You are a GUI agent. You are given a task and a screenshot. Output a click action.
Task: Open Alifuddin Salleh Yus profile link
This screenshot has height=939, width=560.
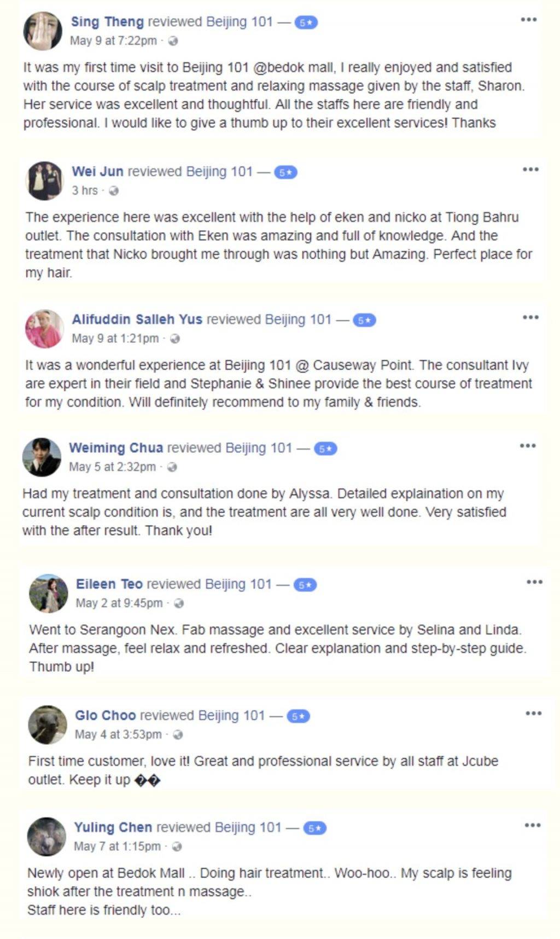coord(137,320)
